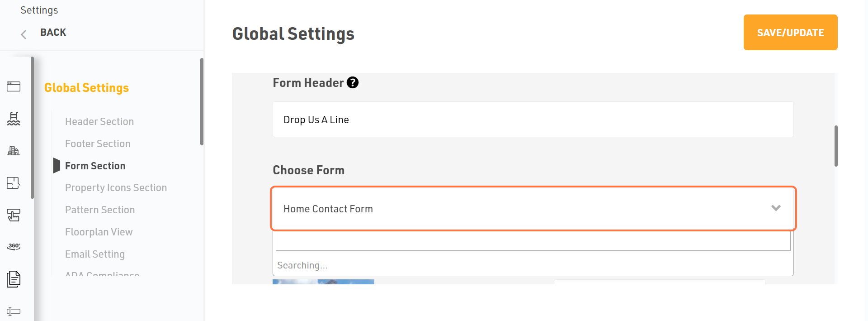Select Property Icons Section item
Screen dimensions: 868x321
[x=116, y=187]
